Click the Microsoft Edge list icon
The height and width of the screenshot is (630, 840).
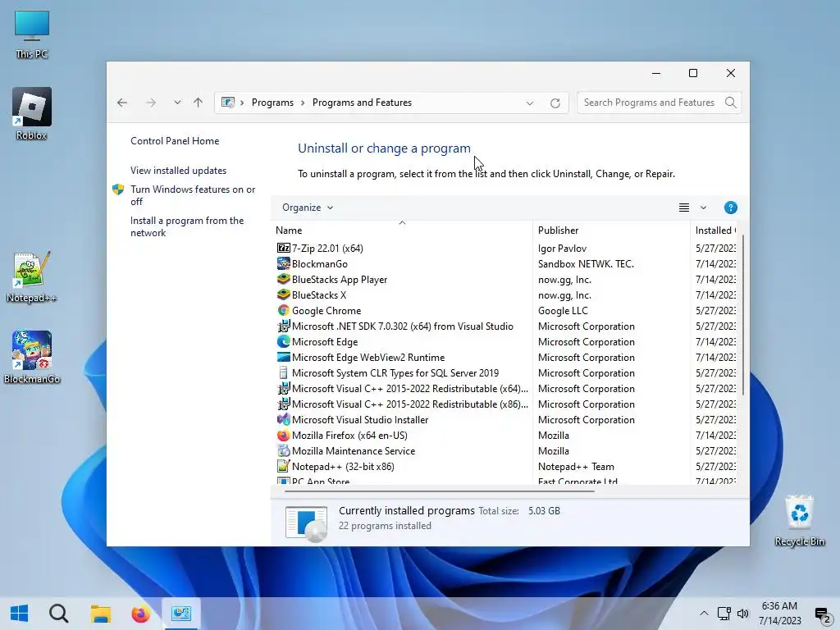pyautogui.click(x=283, y=341)
